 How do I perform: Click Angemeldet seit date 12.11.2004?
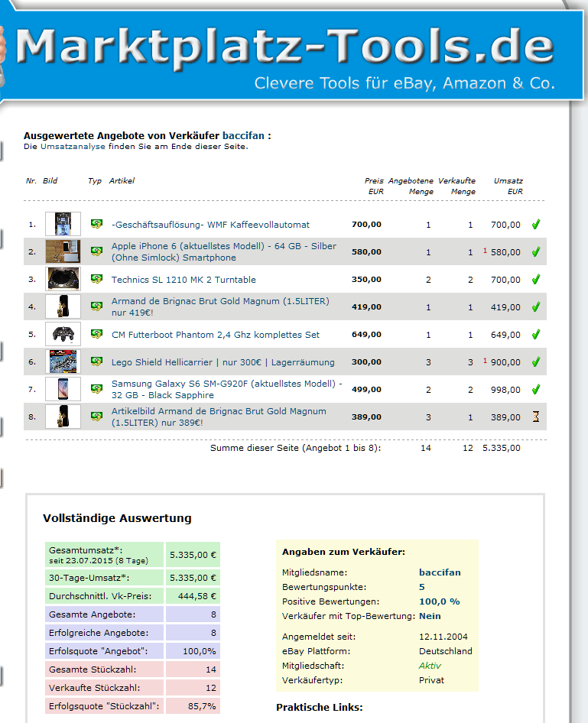[x=443, y=637]
